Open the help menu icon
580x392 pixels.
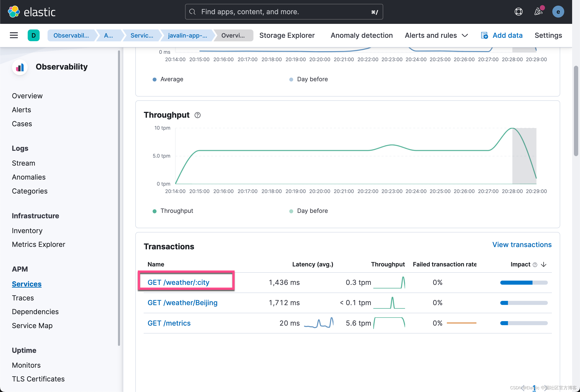[518, 12]
